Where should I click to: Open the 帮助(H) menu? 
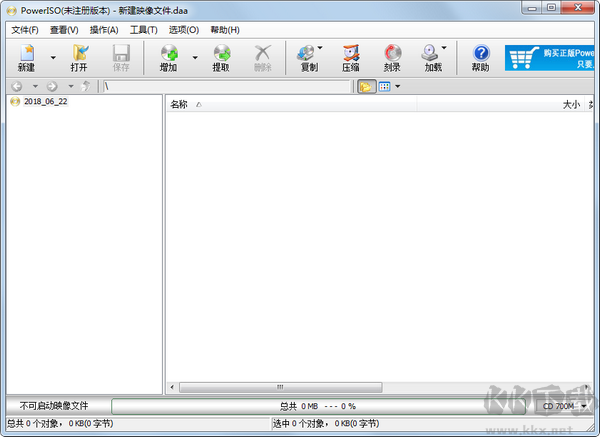coord(225,30)
